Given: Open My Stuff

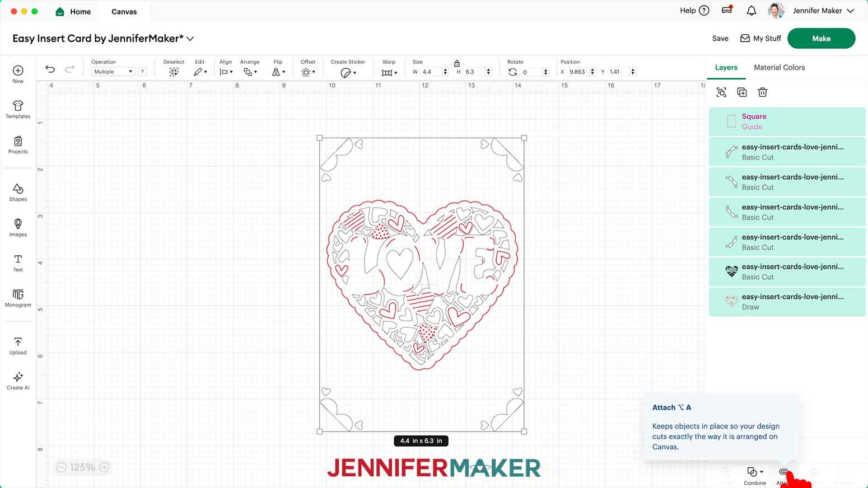Looking at the screenshot, I should tap(760, 39).
